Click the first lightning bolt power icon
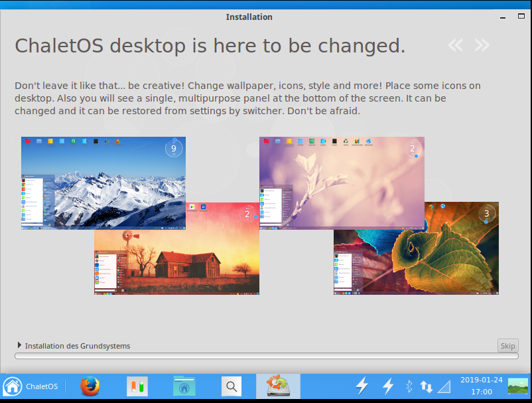Screen dimensions: 532x403 (x=362, y=386)
